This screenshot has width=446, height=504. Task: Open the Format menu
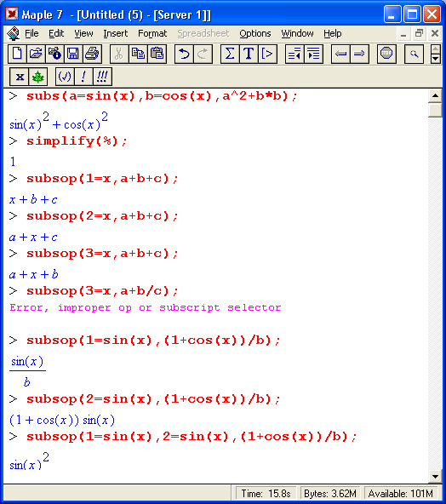coord(152,33)
